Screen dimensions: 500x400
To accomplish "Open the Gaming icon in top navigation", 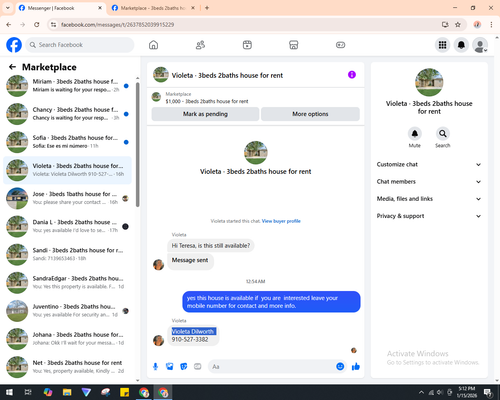I will 340,45.
